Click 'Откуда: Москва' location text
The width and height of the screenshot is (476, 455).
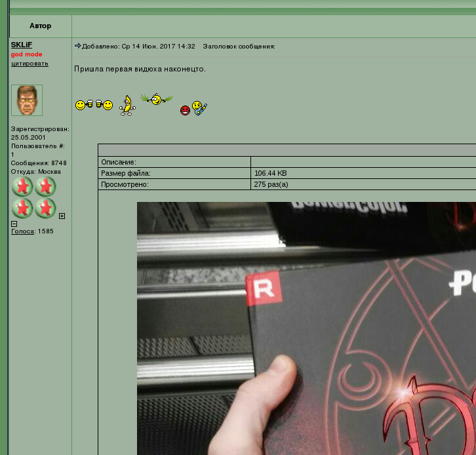click(x=36, y=172)
